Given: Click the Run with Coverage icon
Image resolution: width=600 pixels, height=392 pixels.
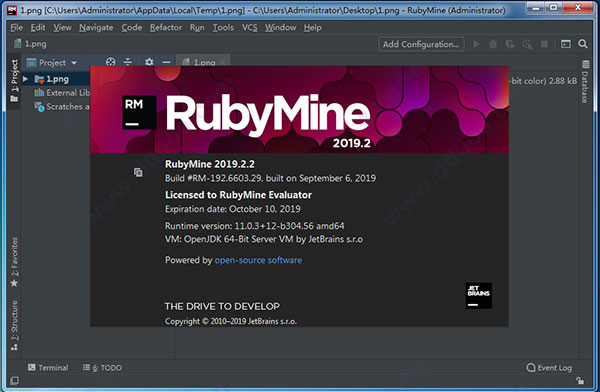Looking at the screenshot, I should pos(510,44).
